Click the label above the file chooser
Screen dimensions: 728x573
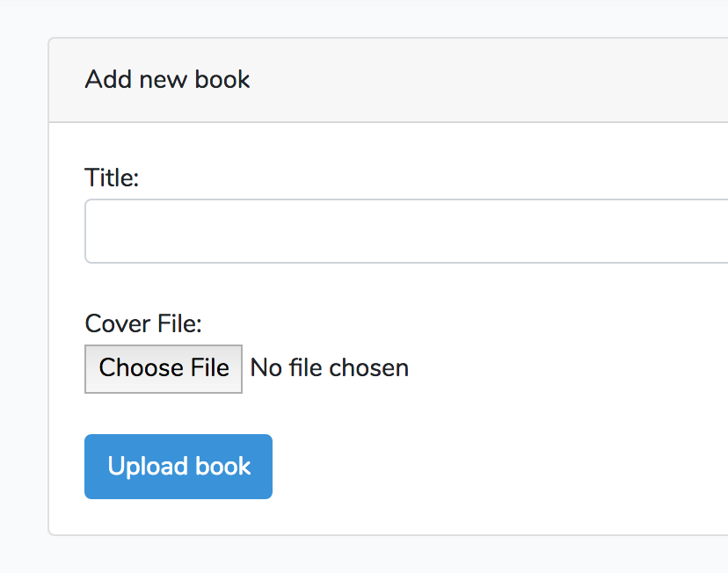click(x=143, y=324)
